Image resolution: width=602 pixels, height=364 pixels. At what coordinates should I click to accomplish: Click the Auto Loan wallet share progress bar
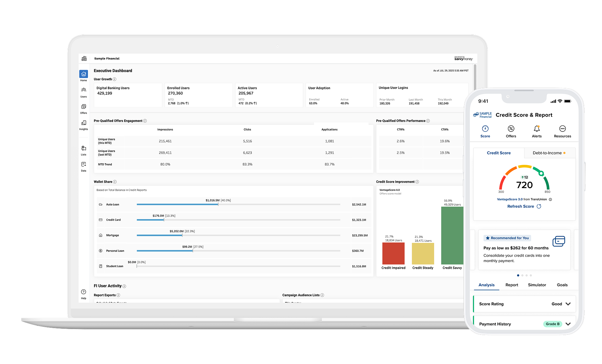tap(177, 204)
